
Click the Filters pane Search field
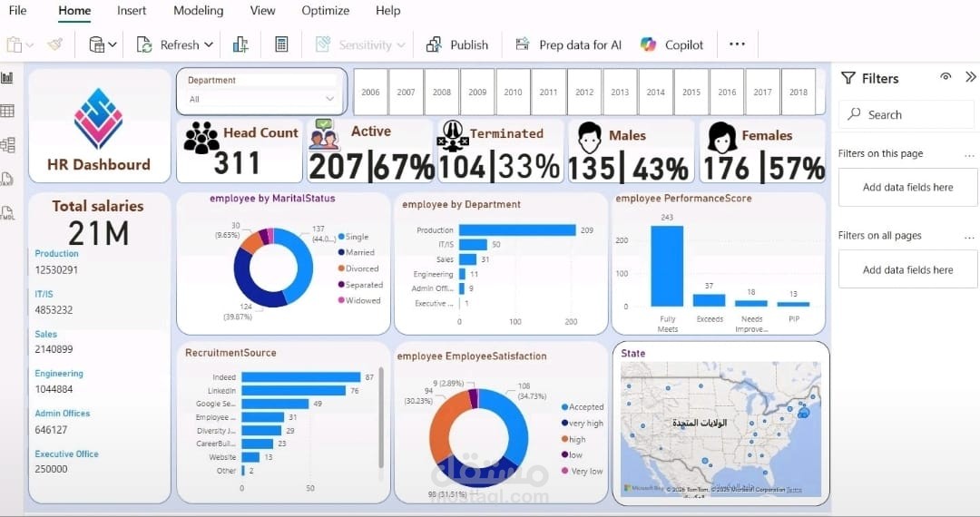click(x=906, y=114)
